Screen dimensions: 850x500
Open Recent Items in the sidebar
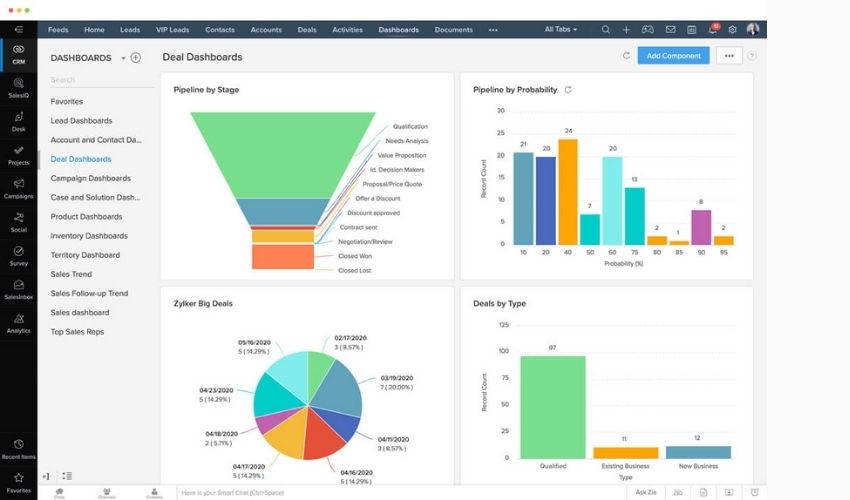click(18, 449)
